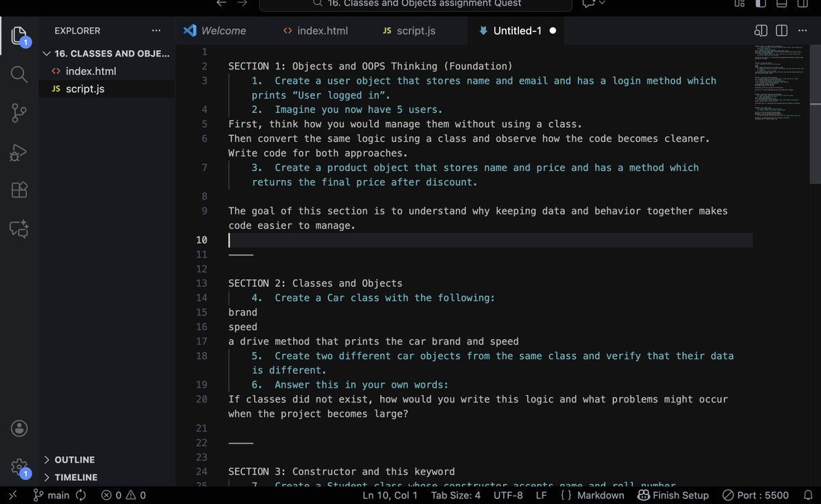Open script.js in the Explorer

[x=107, y=88]
